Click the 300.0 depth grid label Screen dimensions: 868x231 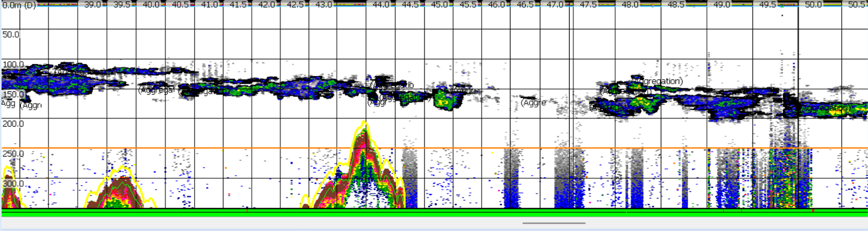click(x=14, y=184)
